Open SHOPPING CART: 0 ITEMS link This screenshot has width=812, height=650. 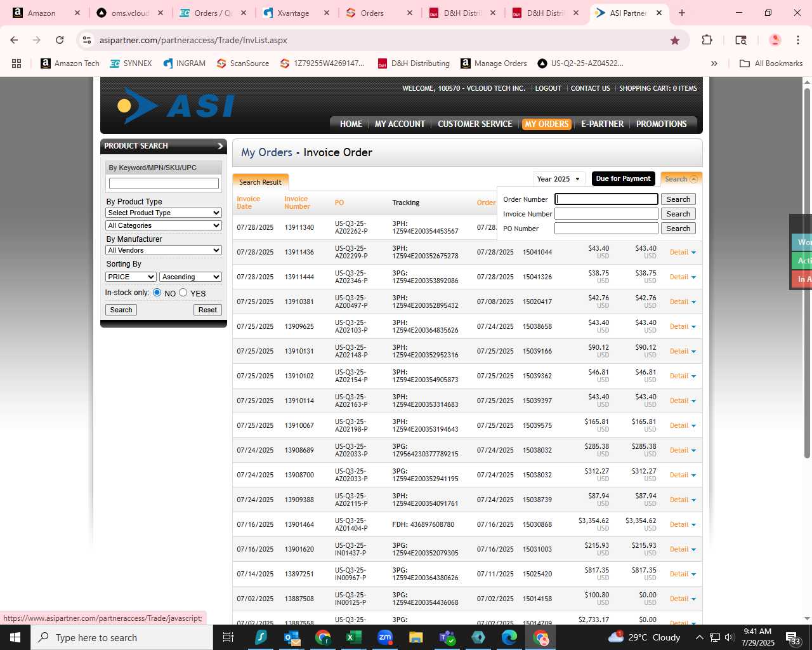[x=658, y=88]
